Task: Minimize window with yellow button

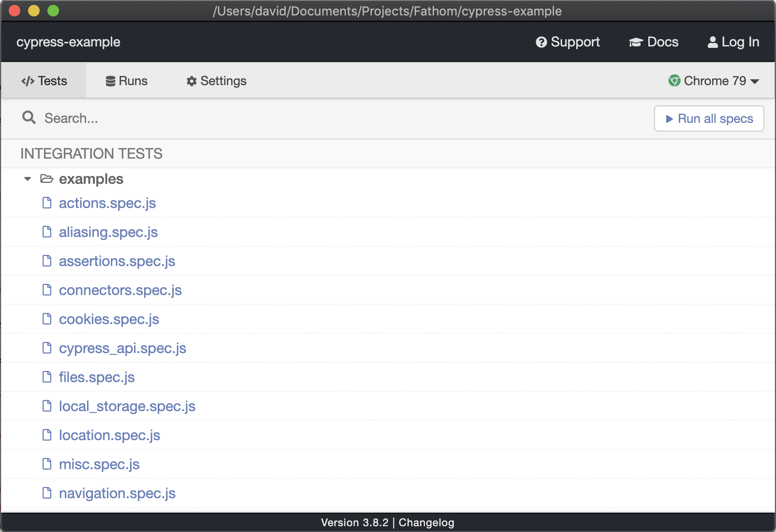Action: (34, 11)
